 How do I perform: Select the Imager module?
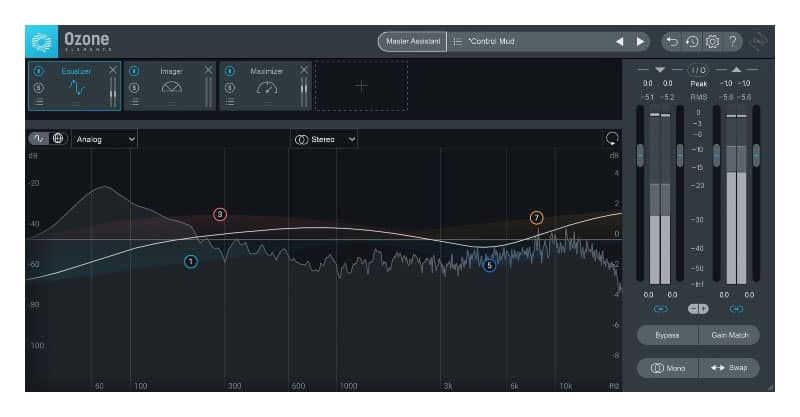[x=171, y=87]
